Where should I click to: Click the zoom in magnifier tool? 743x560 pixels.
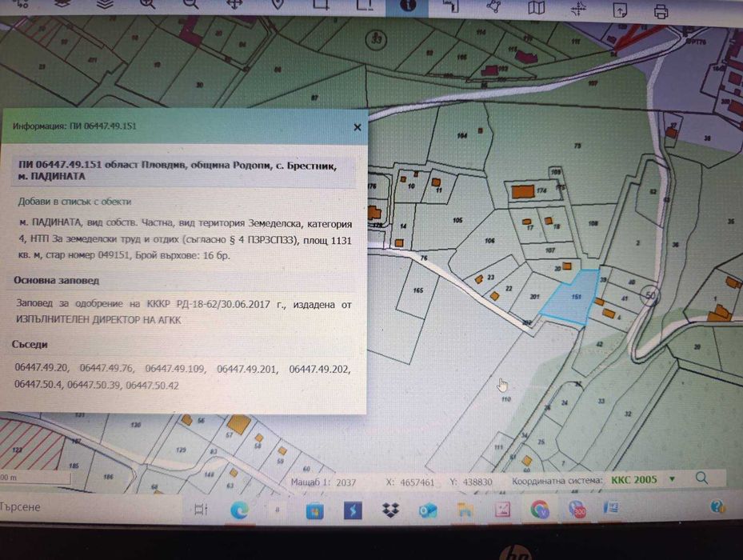point(148,5)
